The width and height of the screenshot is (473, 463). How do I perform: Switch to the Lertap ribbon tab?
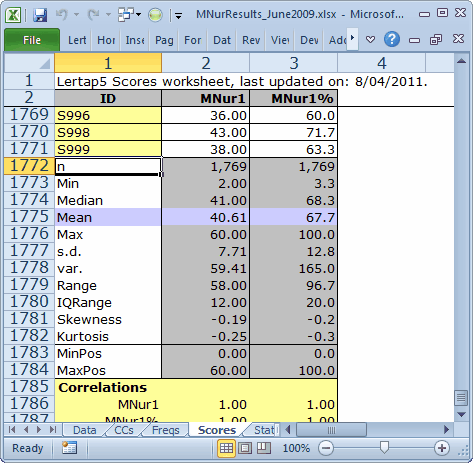tap(77, 40)
